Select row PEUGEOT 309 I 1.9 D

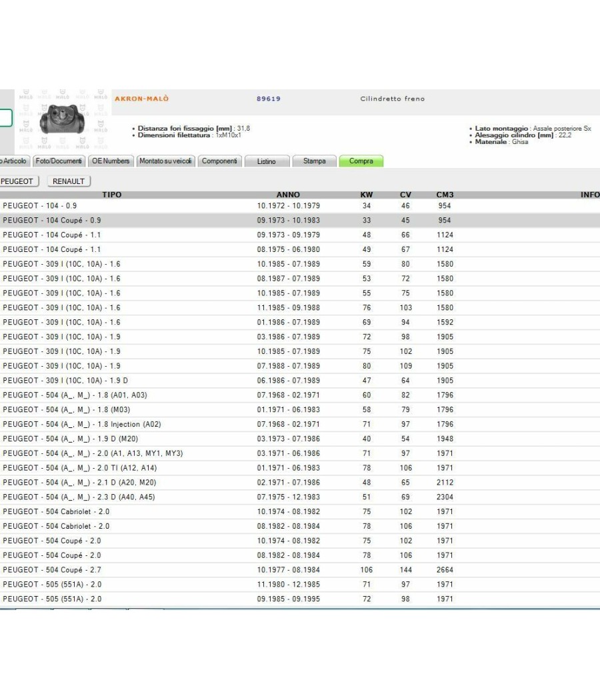300,381
